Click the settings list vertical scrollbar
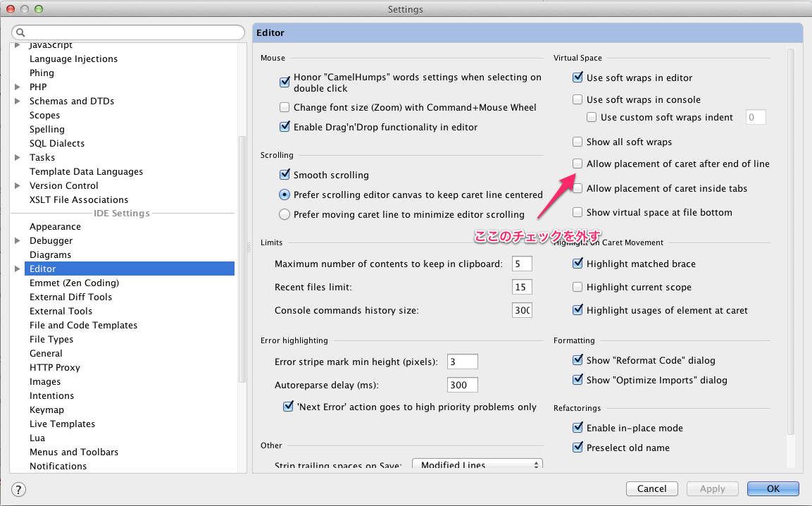Screen dimensions: 812x506 (242, 261)
